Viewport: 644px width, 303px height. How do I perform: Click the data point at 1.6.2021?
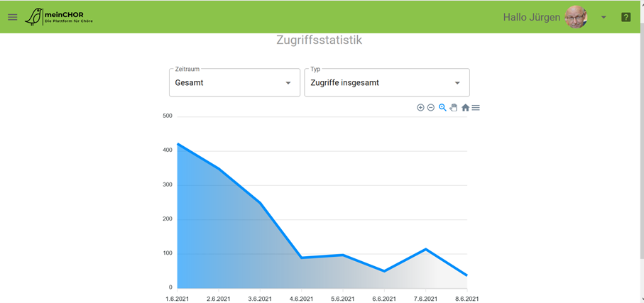(x=178, y=144)
